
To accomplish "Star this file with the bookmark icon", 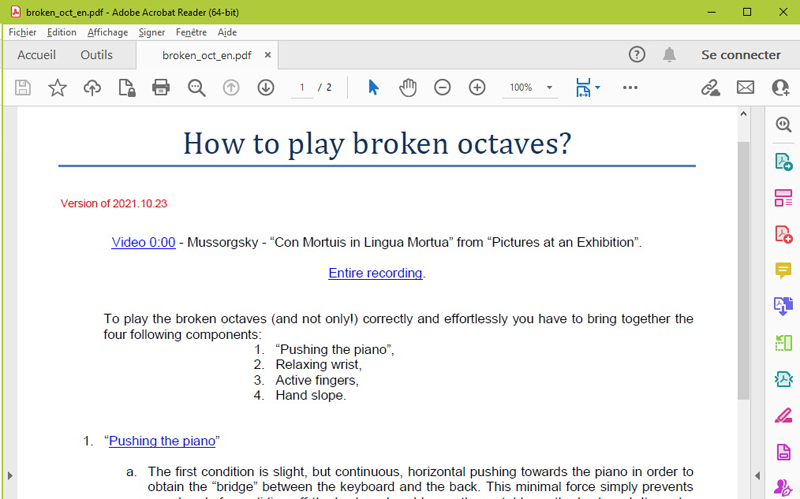I will pyautogui.click(x=57, y=88).
